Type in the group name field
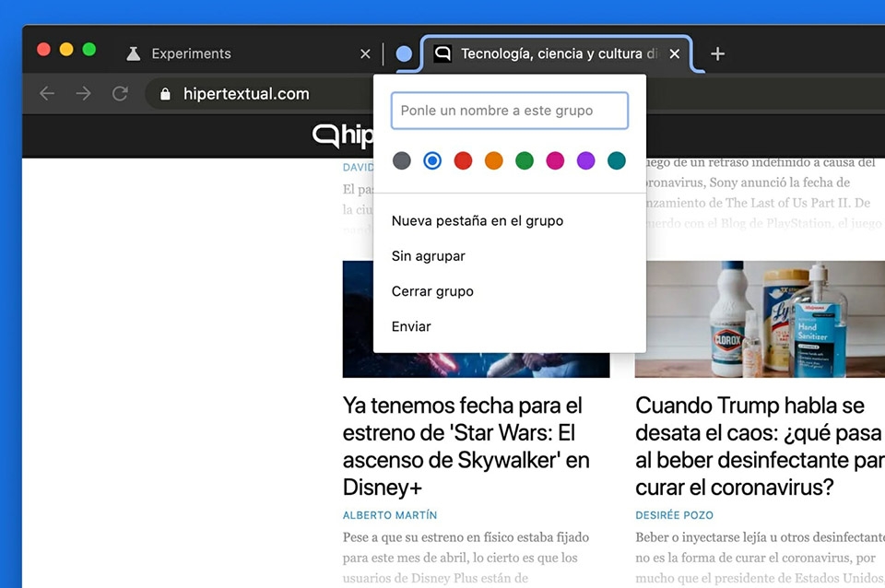The image size is (885, 588). tap(509, 111)
